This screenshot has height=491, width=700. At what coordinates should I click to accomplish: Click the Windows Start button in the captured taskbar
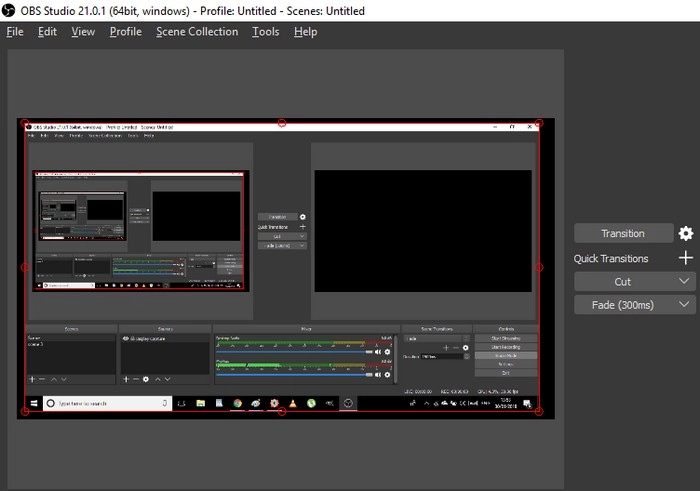tap(33, 403)
